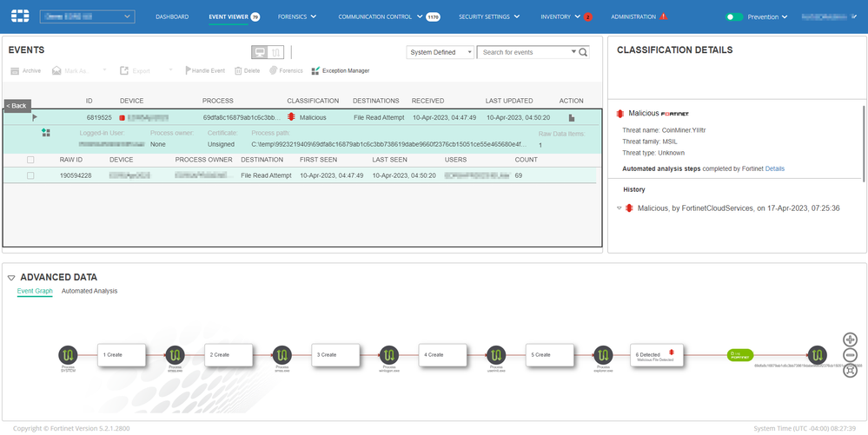Check the box for raw ID 190594228

(31, 175)
